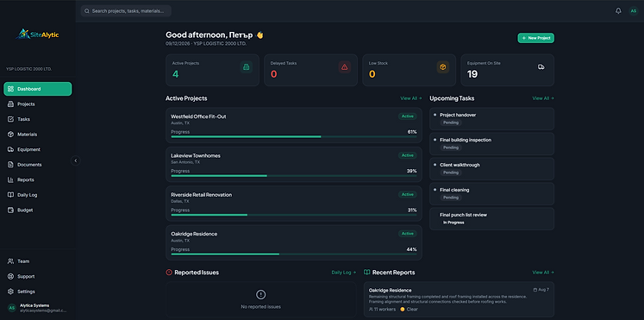Viewport: 644px width, 320px height.
Task: Click the Westfield Office Fit-Out progress bar
Action: coord(294,137)
